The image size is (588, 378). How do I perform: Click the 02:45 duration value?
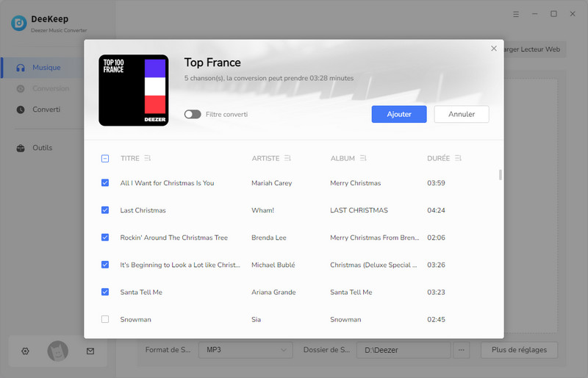[x=436, y=319]
